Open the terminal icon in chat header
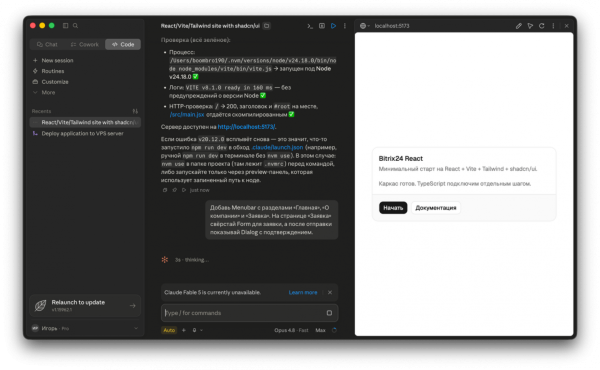 (310, 26)
